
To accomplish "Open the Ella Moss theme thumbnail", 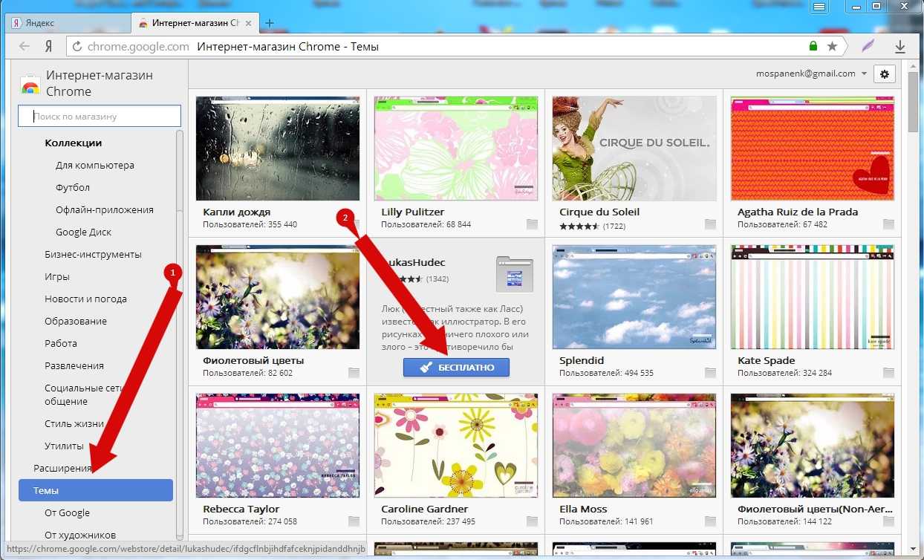I will [634, 446].
